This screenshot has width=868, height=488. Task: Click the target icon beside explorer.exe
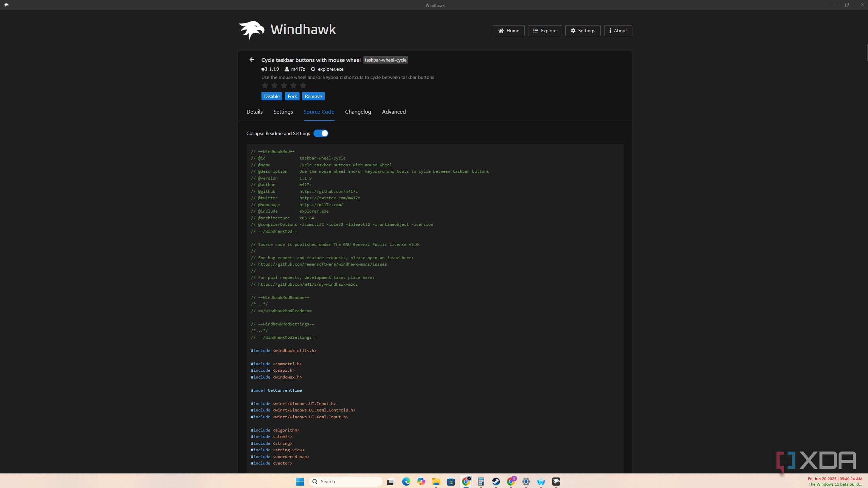pyautogui.click(x=313, y=69)
